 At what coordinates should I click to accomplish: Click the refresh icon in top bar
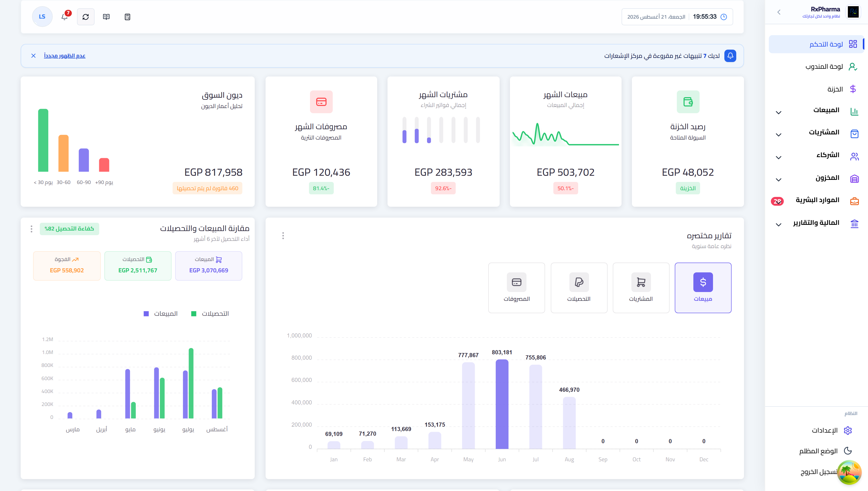click(86, 17)
